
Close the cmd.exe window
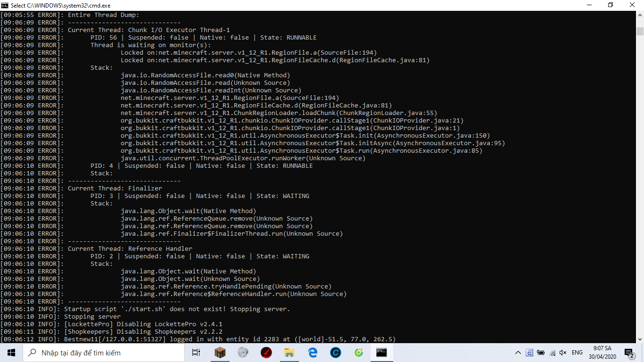[x=632, y=5]
